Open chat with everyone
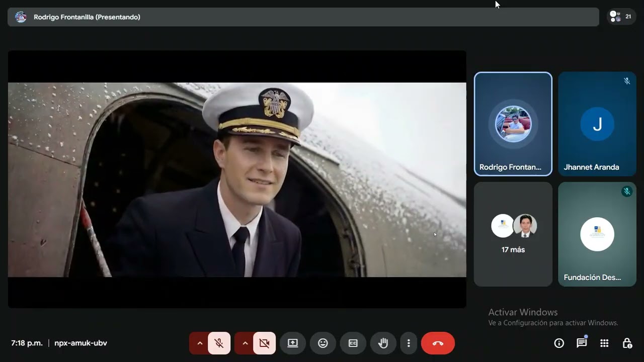This screenshot has width=644, height=362. [582, 343]
